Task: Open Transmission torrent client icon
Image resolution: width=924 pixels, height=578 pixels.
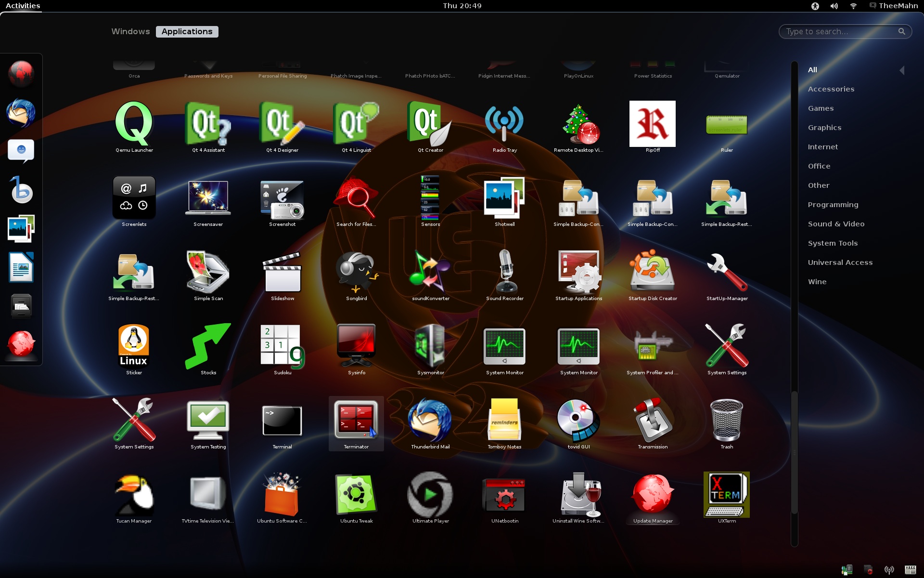Action: [x=653, y=420]
